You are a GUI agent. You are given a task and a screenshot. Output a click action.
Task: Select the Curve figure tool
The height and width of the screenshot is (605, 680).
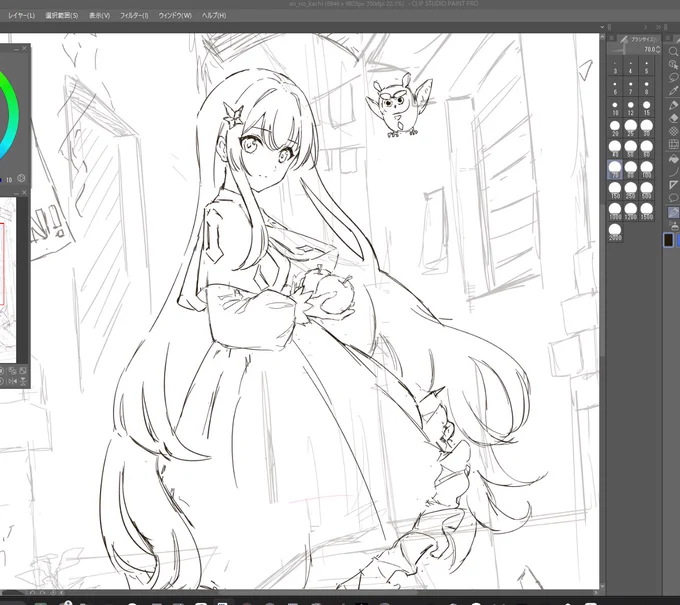click(673, 172)
